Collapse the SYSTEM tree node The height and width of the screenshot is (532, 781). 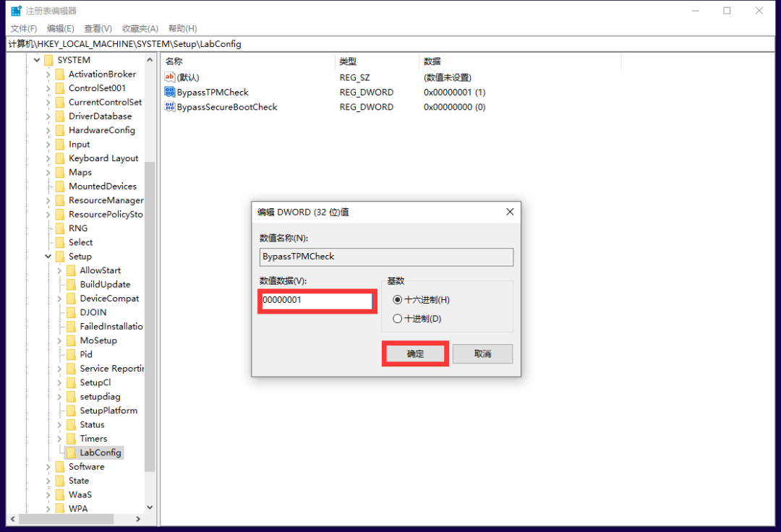37,60
